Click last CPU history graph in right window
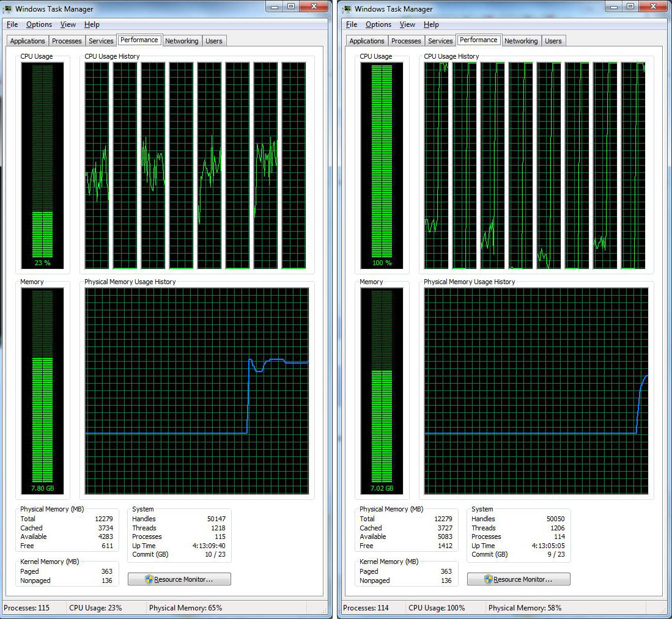Screen dimensions: 672x619 click(633, 166)
